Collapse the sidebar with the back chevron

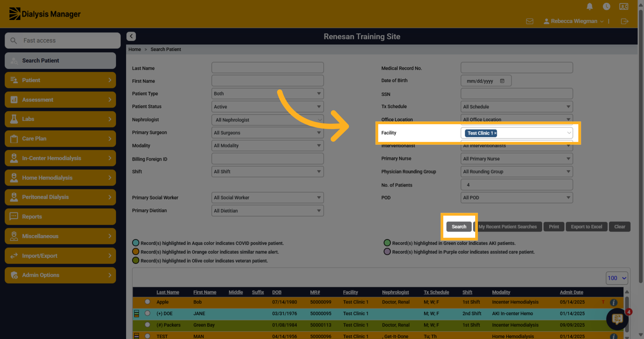[131, 36]
